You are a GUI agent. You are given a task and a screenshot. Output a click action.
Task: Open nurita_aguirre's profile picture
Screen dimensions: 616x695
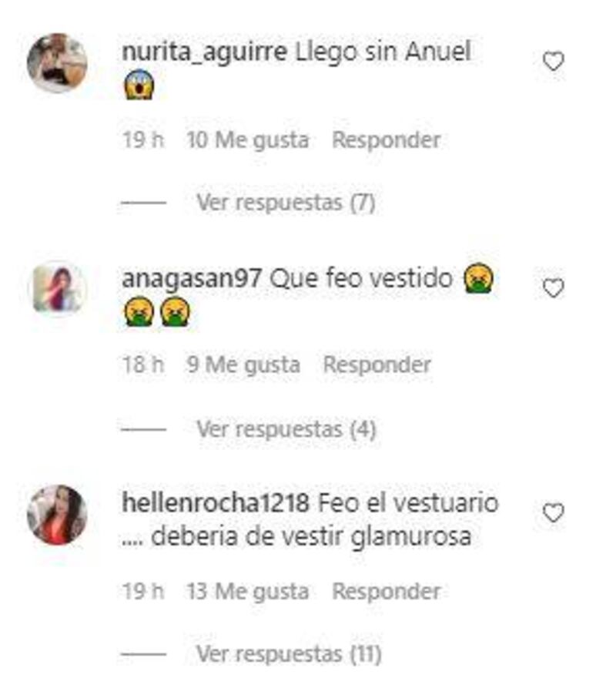pos(57,63)
